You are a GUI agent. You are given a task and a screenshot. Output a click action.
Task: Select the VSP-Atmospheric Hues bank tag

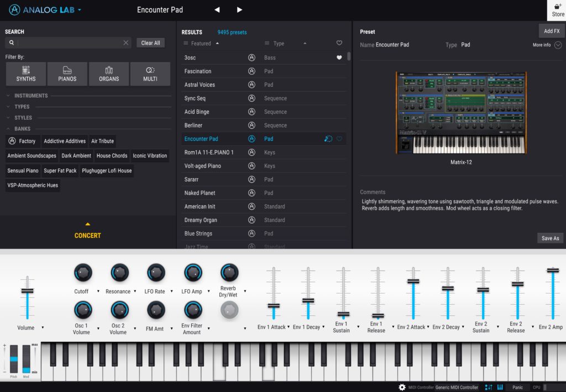(33, 186)
